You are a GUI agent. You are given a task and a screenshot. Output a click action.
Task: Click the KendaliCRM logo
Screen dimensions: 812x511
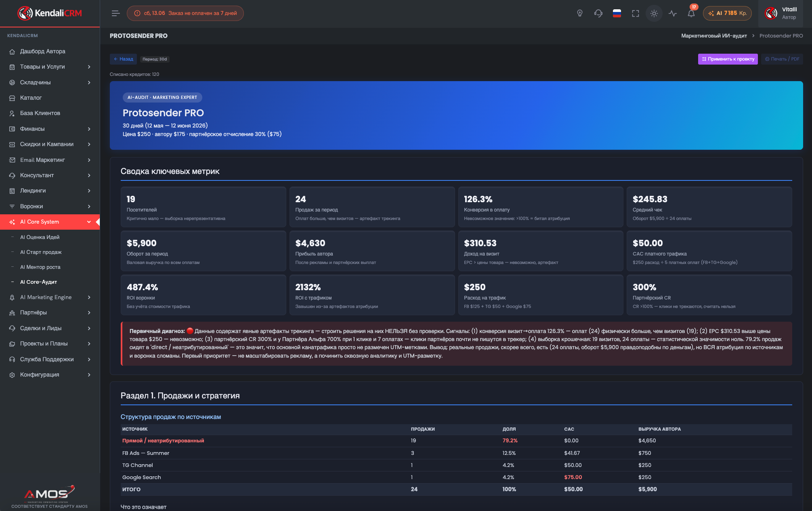tap(50, 13)
